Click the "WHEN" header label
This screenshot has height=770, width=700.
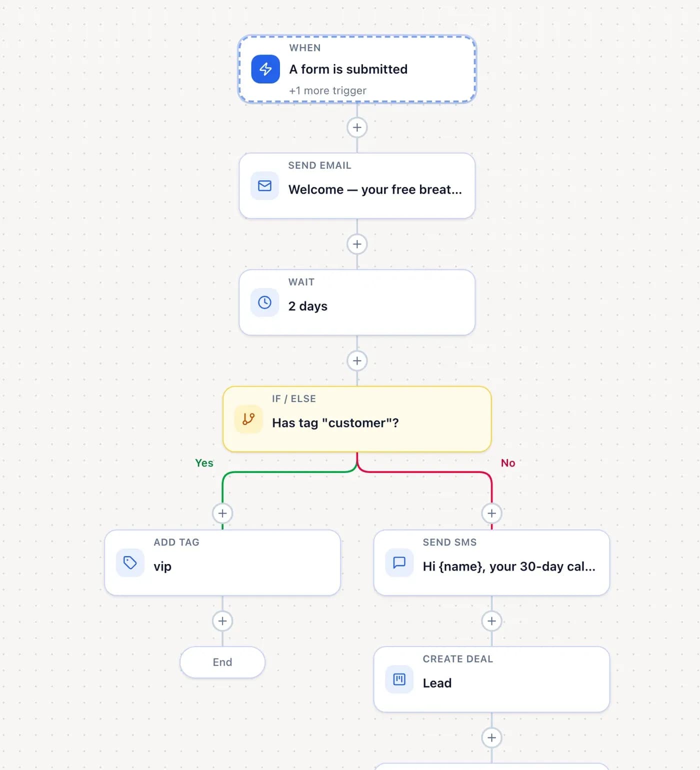[305, 48]
